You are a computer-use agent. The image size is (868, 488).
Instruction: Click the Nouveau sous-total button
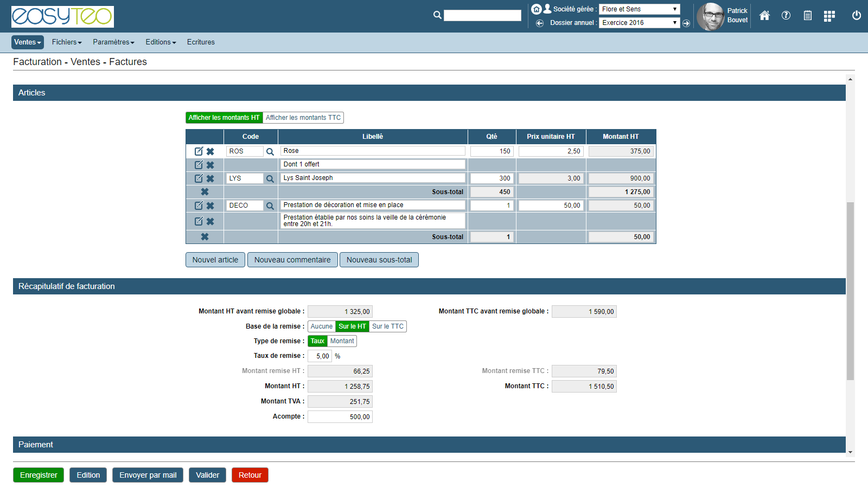(379, 260)
